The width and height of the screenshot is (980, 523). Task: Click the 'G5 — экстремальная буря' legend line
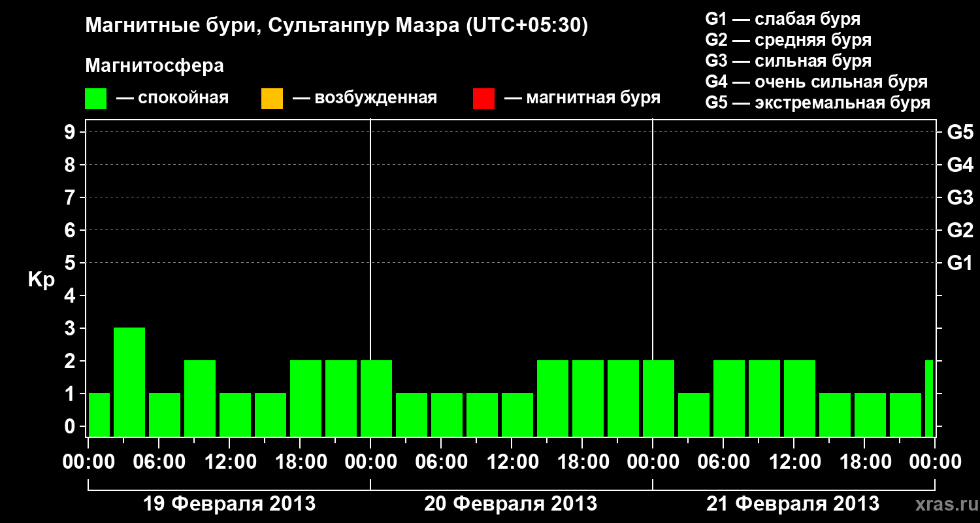tap(817, 103)
